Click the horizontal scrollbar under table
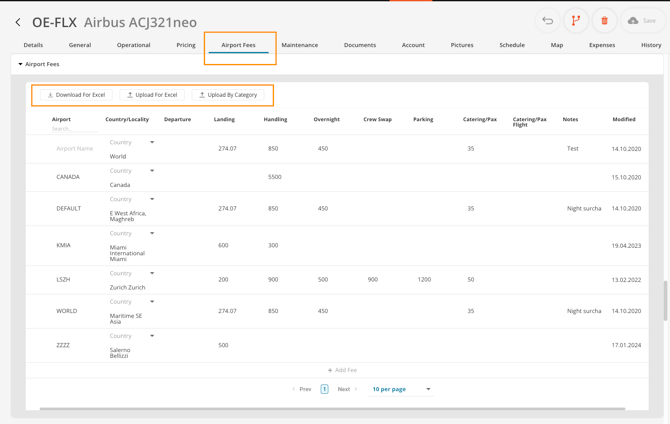Screen dimensions: 670x424 (332, 409)
